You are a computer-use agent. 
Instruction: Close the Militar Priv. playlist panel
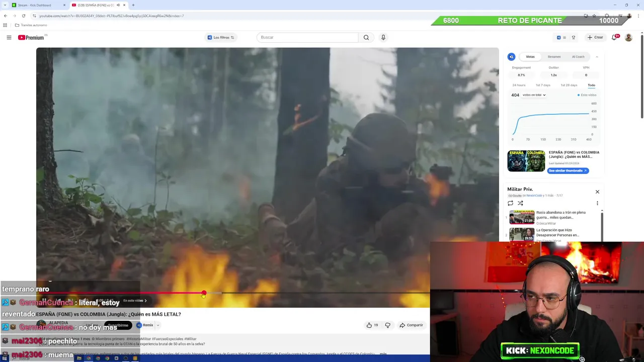[x=597, y=192]
